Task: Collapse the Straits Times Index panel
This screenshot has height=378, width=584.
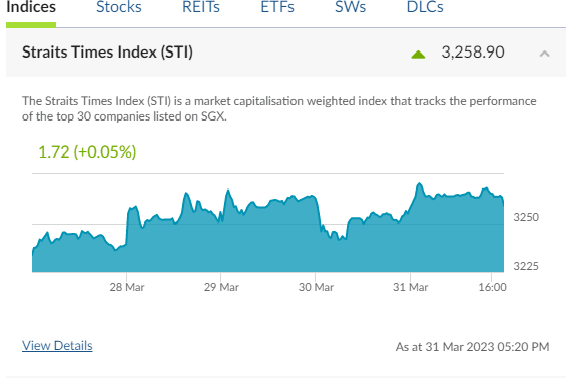Action: point(545,54)
